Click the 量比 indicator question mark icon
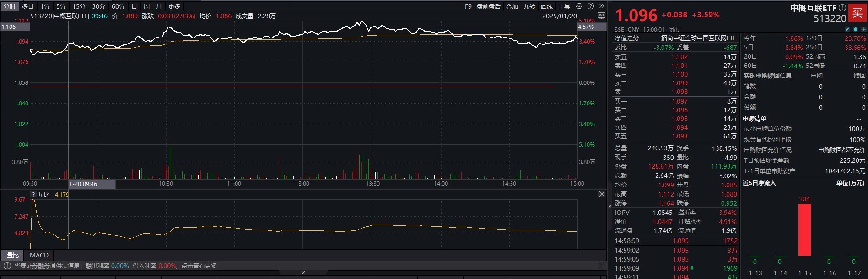 (33, 195)
